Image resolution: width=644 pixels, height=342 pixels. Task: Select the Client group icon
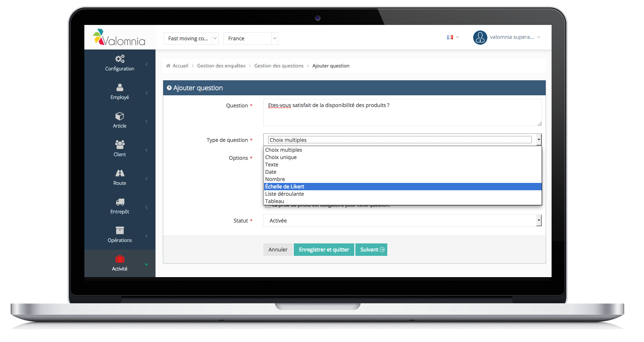pyautogui.click(x=120, y=144)
